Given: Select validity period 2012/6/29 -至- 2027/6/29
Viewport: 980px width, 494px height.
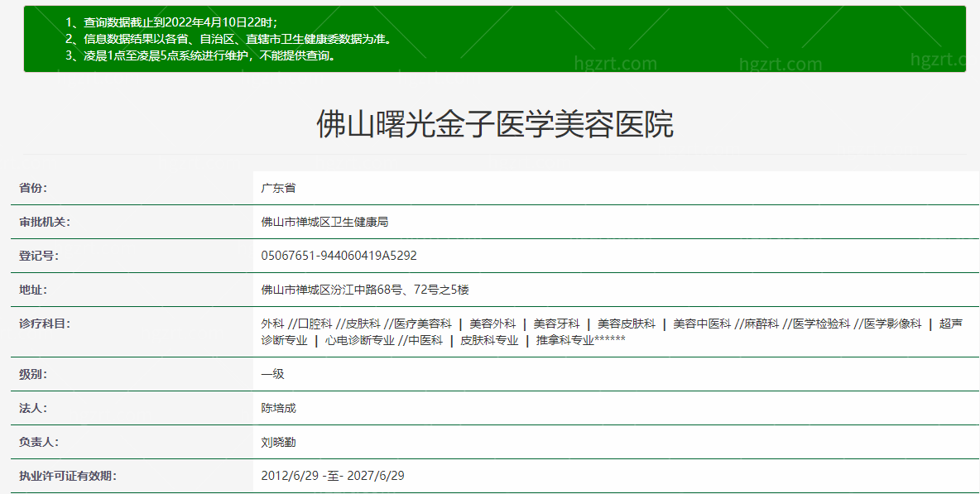Looking at the screenshot, I should pos(333,476).
